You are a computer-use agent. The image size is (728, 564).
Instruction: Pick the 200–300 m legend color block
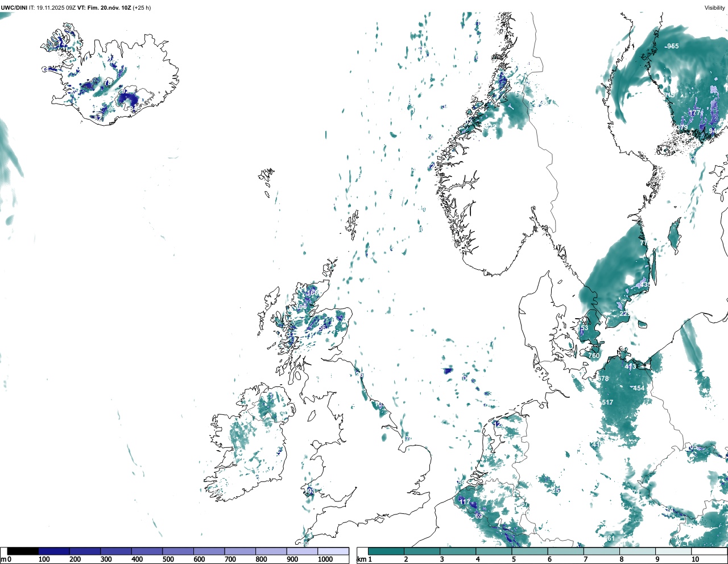coord(85,551)
